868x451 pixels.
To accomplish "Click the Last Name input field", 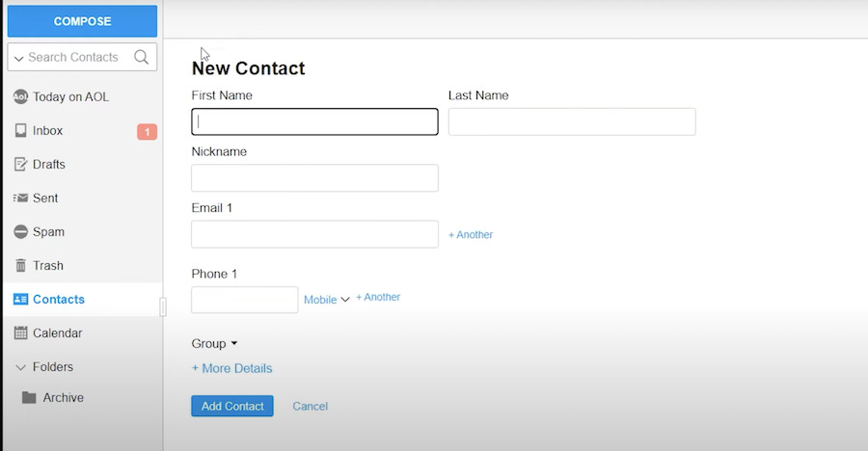I will point(572,121).
